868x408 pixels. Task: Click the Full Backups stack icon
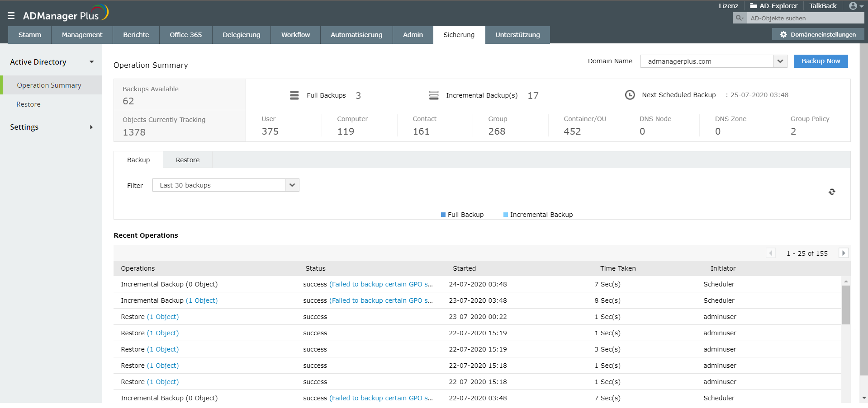[294, 95]
